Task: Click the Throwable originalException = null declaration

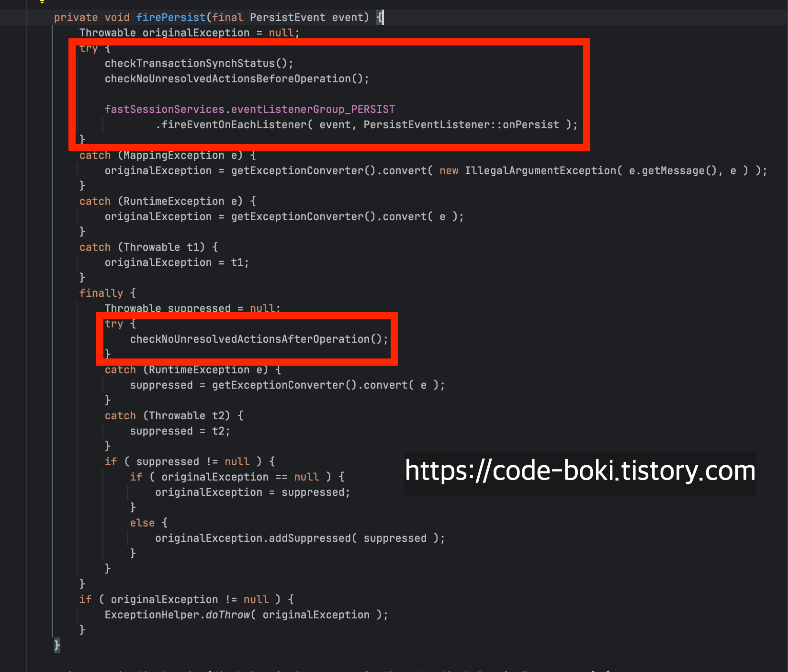Action: click(x=190, y=33)
